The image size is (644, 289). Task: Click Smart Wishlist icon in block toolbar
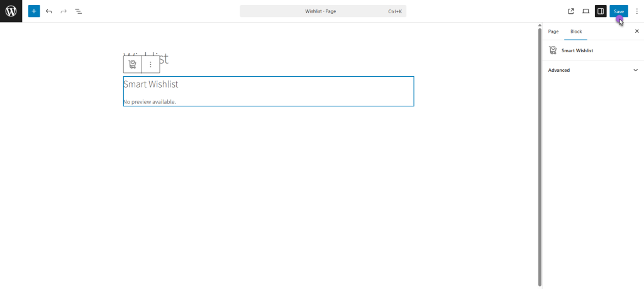(132, 64)
